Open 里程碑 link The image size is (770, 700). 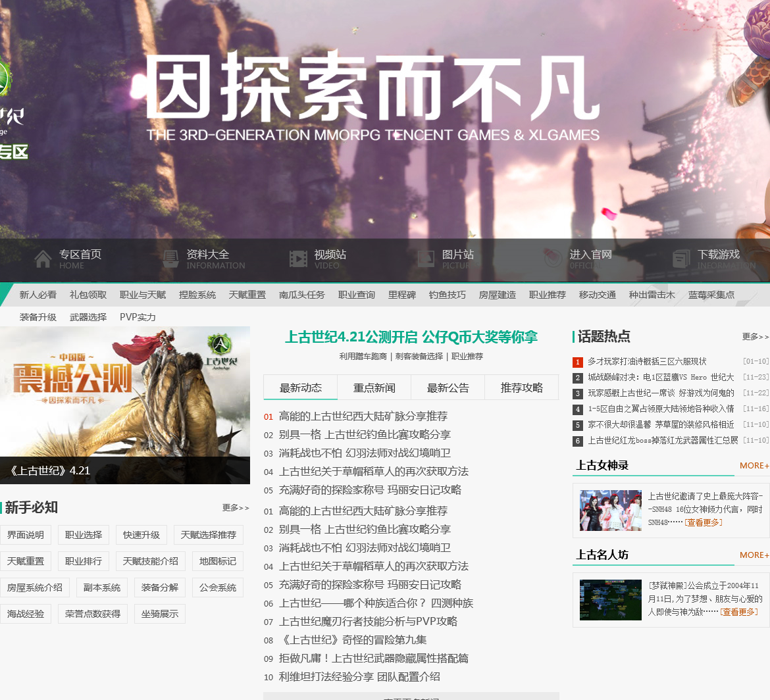coord(401,295)
